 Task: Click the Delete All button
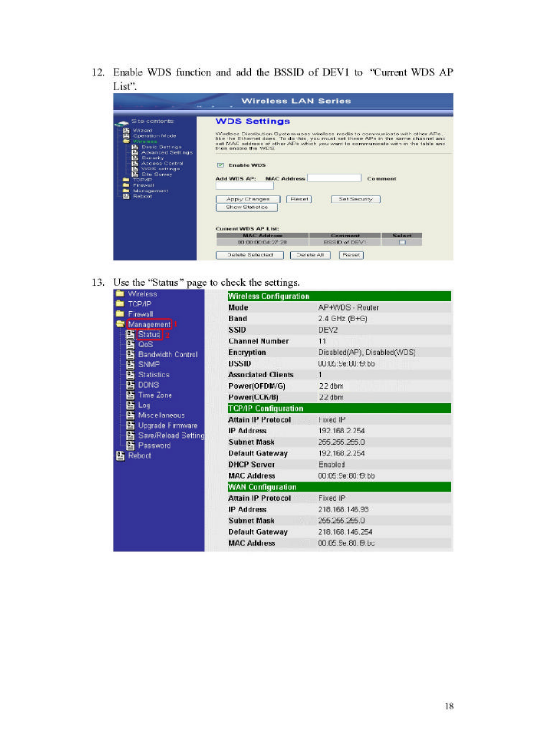pyautogui.click(x=310, y=255)
